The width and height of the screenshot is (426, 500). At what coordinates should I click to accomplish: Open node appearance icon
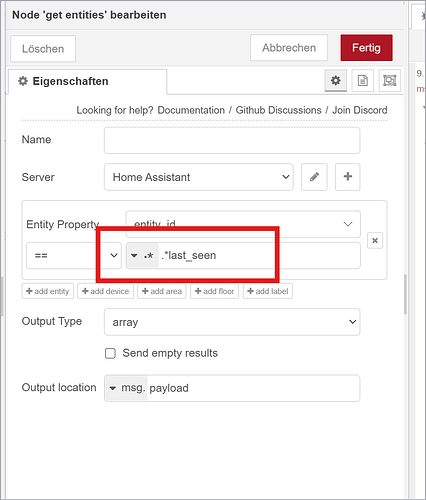(390, 80)
